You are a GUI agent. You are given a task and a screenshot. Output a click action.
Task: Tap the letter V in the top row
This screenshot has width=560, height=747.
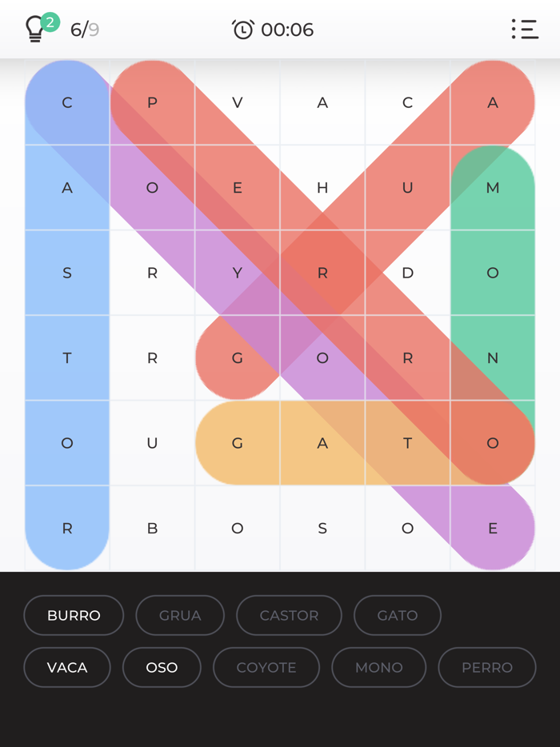(x=238, y=102)
